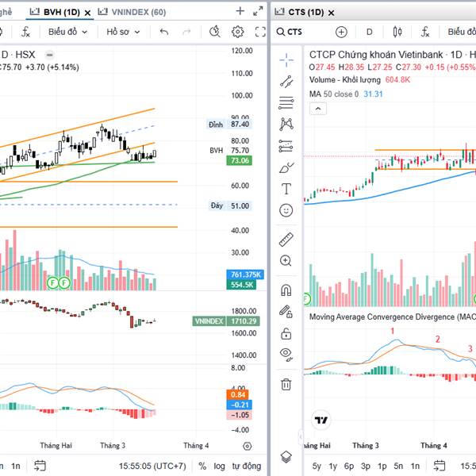Open the emoji icons tool
Screen dimensions: 476x476
tap(286, 210)
